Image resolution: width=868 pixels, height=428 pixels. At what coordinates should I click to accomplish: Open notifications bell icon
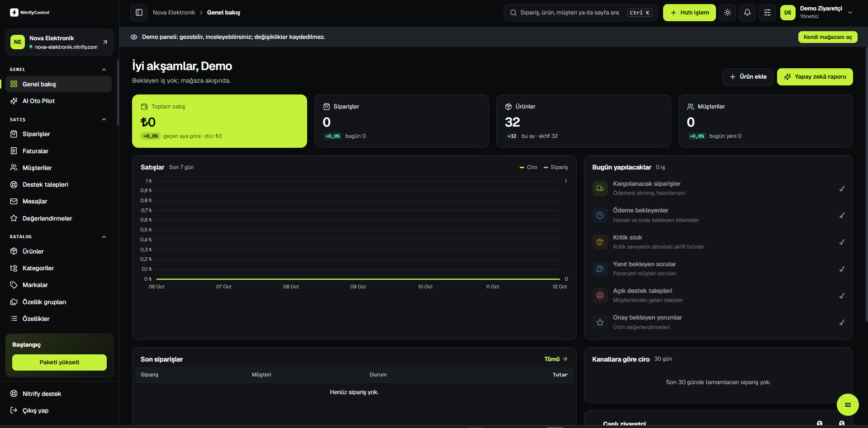pos(747,13)
